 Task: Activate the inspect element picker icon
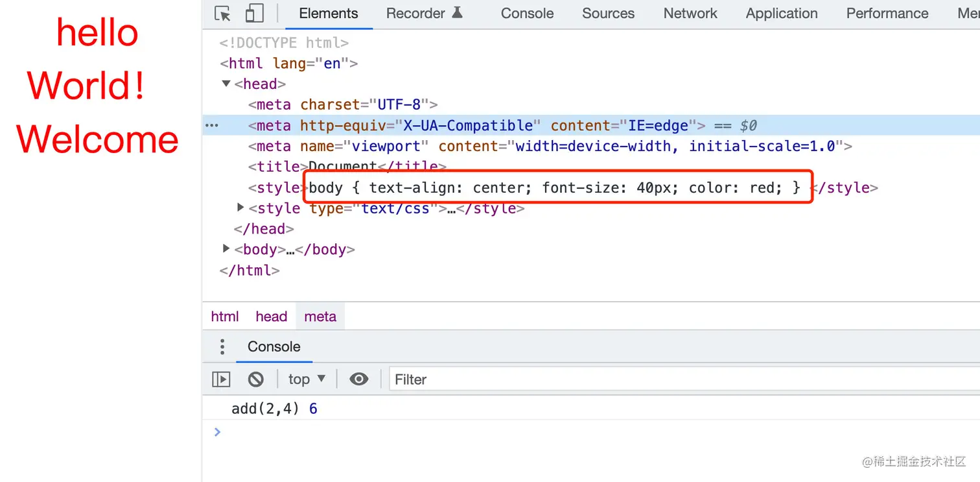point(222,14)
